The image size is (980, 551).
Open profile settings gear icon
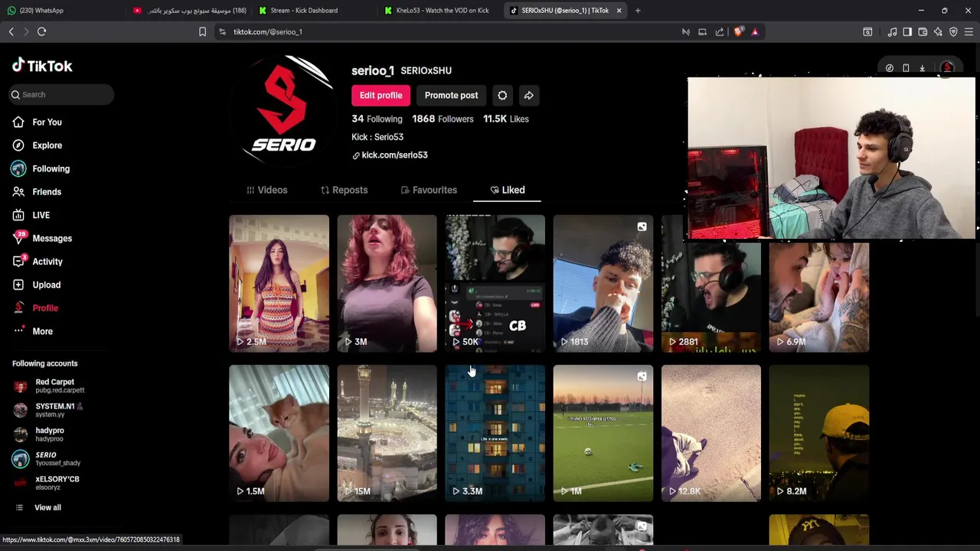(502, 96)
